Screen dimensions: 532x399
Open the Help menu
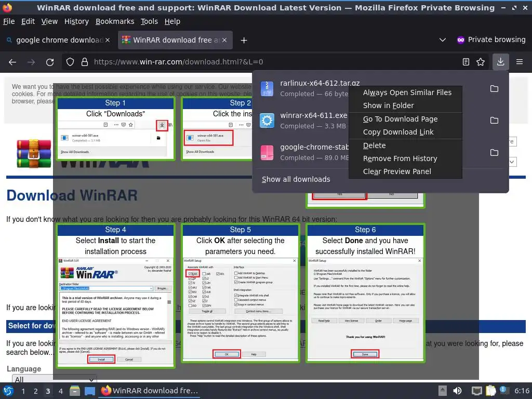tap(172, 21)
